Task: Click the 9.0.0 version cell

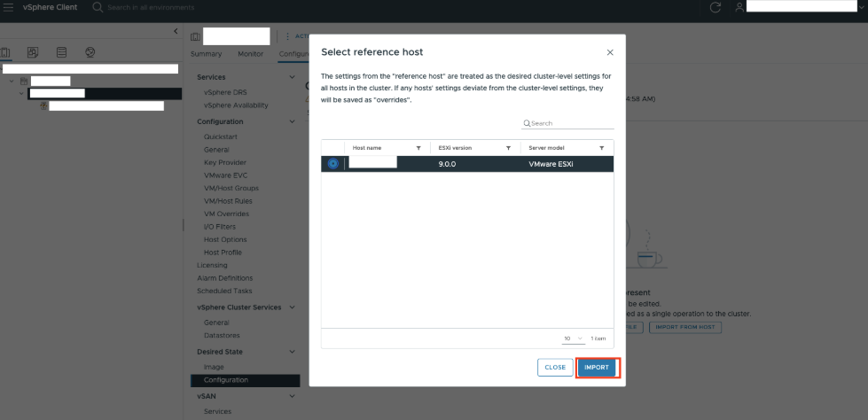Action: coord(447,164)
